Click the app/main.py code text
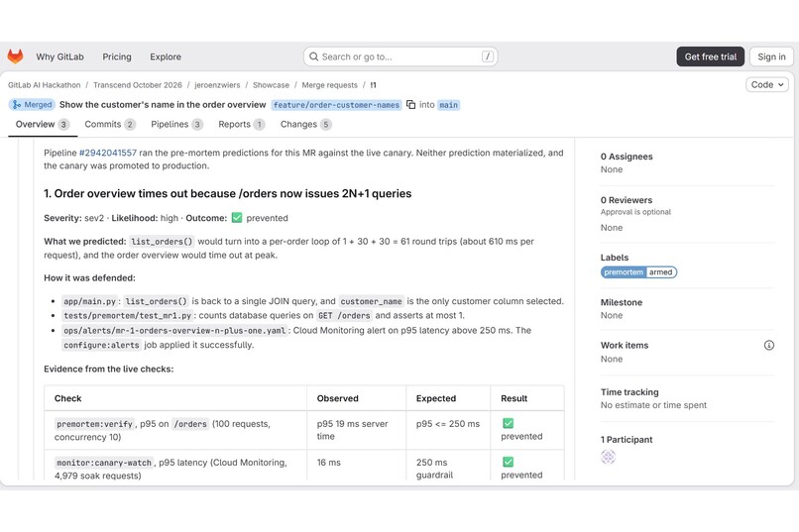This screenshot has height=532, width=799. [x=89, y=301]
